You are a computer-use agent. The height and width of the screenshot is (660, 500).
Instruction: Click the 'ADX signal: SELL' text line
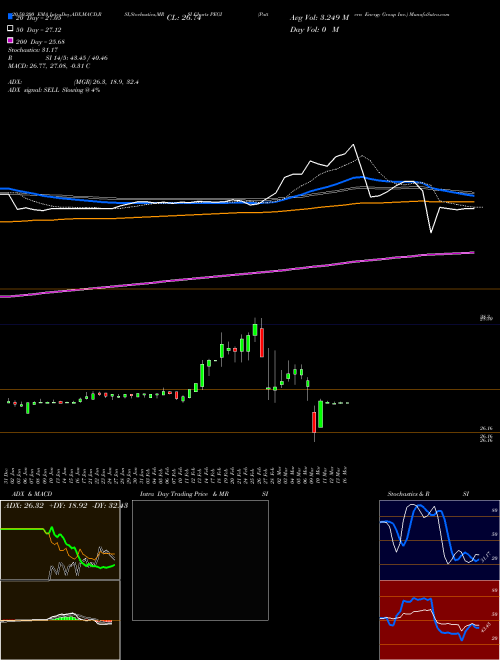(54, 90)
